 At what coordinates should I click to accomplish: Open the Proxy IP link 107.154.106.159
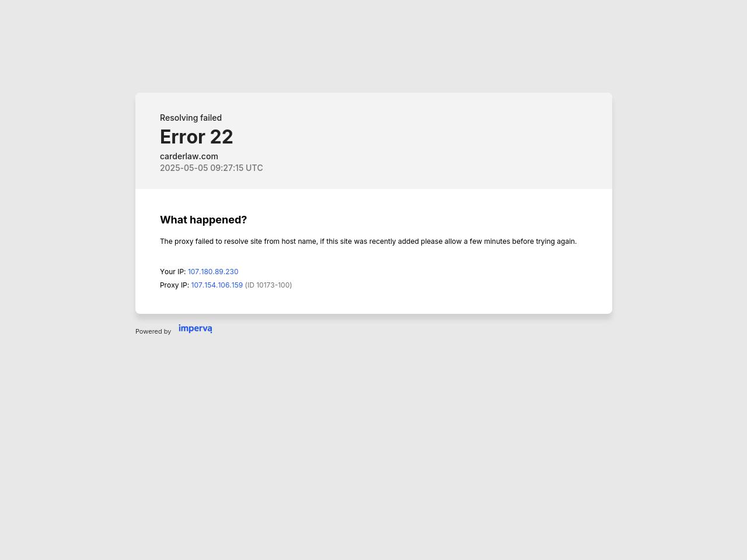(217, 285)
